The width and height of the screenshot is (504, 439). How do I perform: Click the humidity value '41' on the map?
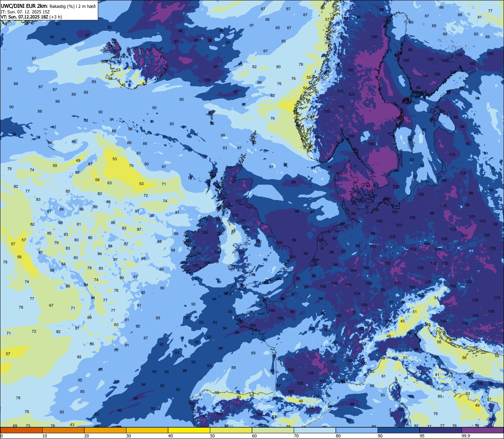(437, 375)
